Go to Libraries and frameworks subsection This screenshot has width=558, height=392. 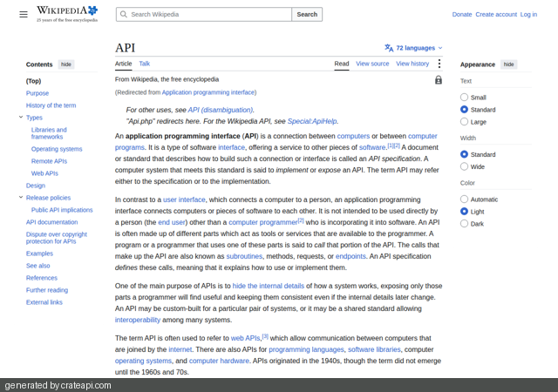(49, 133)
